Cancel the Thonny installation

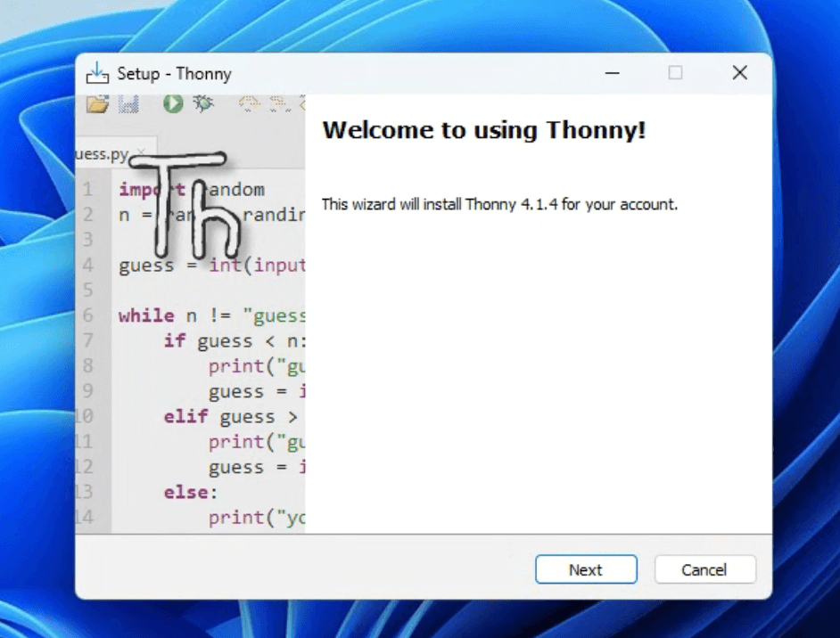(704, 569)
